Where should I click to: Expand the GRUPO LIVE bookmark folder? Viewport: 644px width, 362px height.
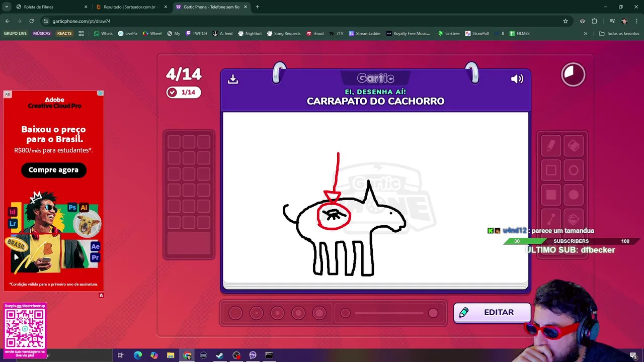[x=16, y=34]
